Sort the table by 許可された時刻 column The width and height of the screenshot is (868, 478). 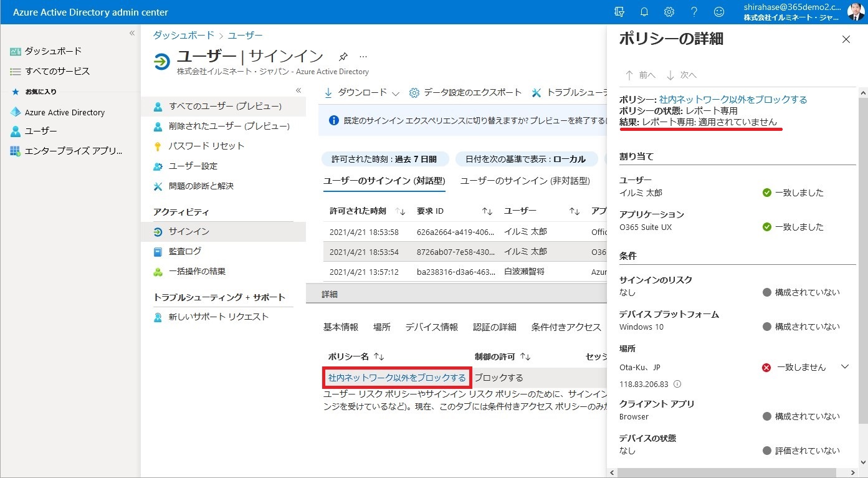[401, 211]
